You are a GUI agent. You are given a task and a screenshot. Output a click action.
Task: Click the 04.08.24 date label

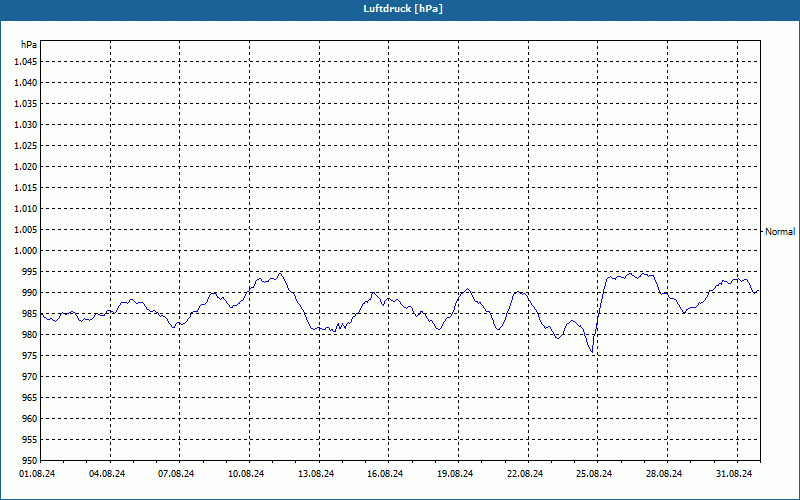point(107,474)
